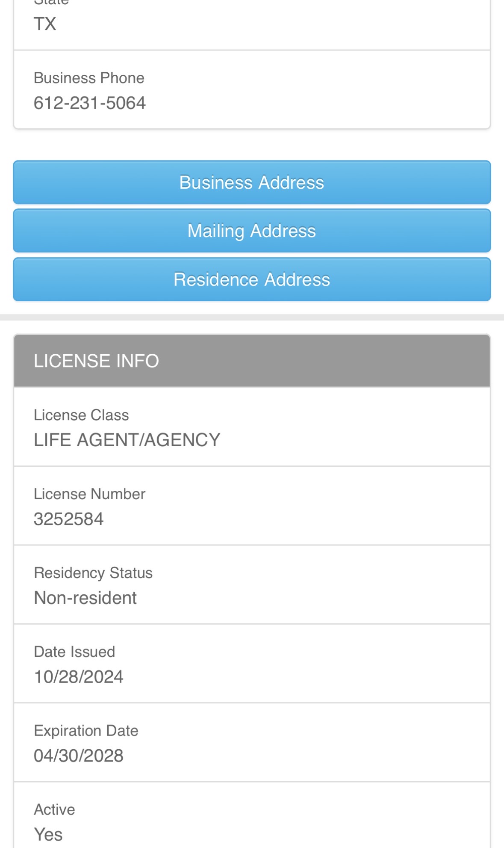Select the Active field label

click(x=54, y=809)
